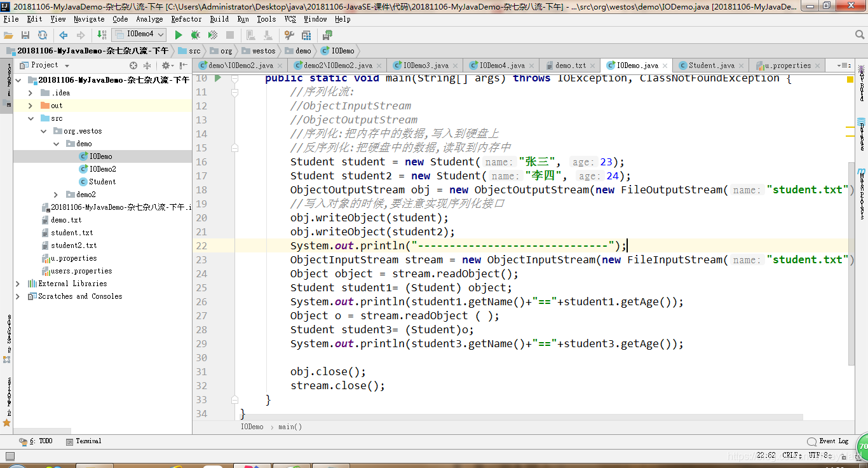
Task: Switch to the demo2\IODemo2.java tab
Action: coord(337,65)
